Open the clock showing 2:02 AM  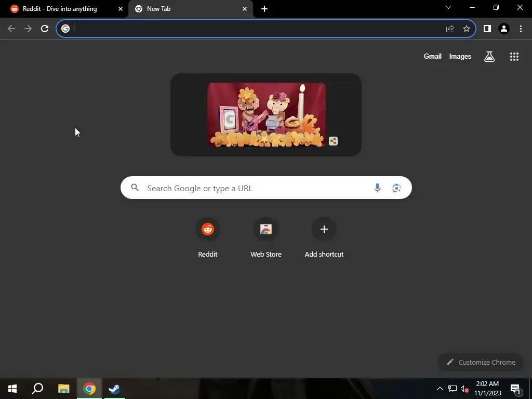point(487,389)
